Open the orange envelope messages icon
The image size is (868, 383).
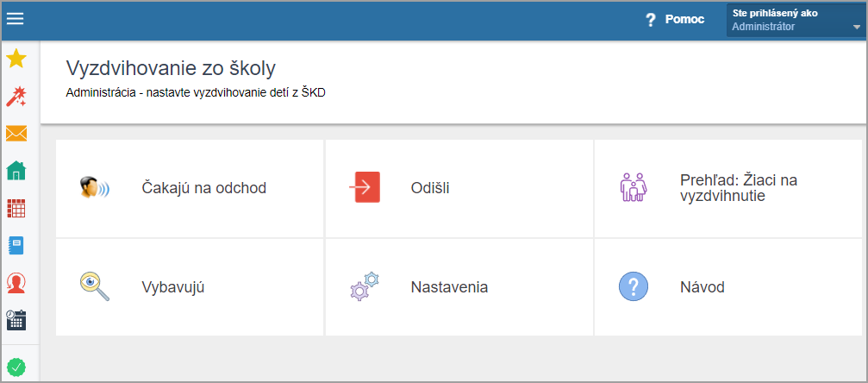(16, 134)
